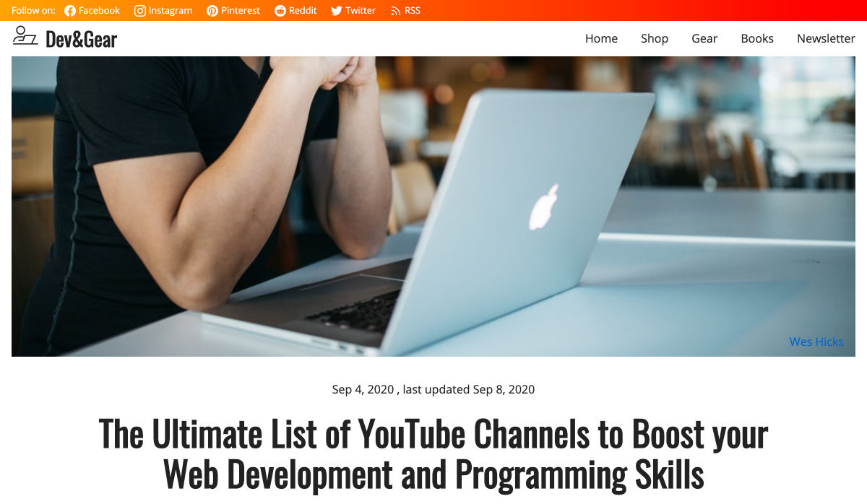Viewport: 867px width, 504px height.
Task: Open the Shop menu item
Action: click(655, 39)
